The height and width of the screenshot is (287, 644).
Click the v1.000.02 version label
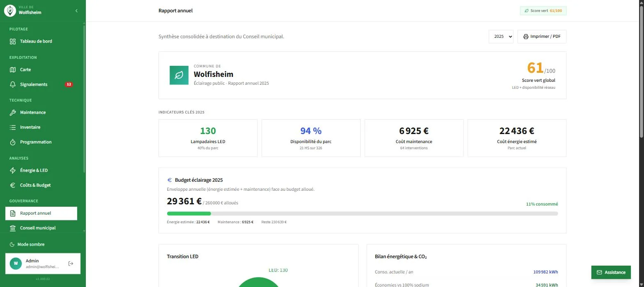pos(43,279)
